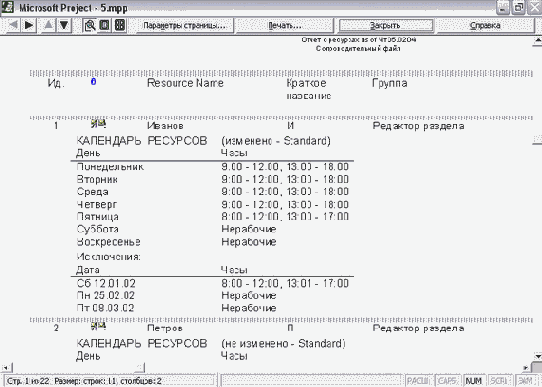Click the Печать print button
542x387 pixels.
(285, 26)
